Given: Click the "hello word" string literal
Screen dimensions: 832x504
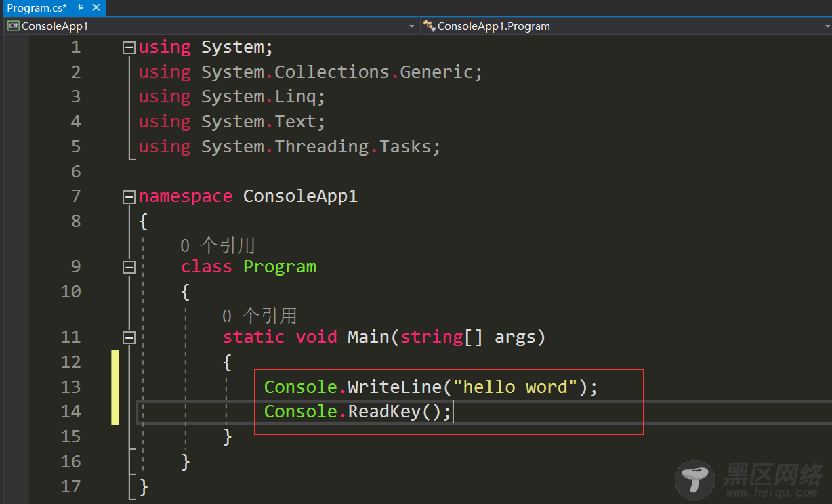Looking at the screenshot, I should pyautogui.click(x=515, y=387).
